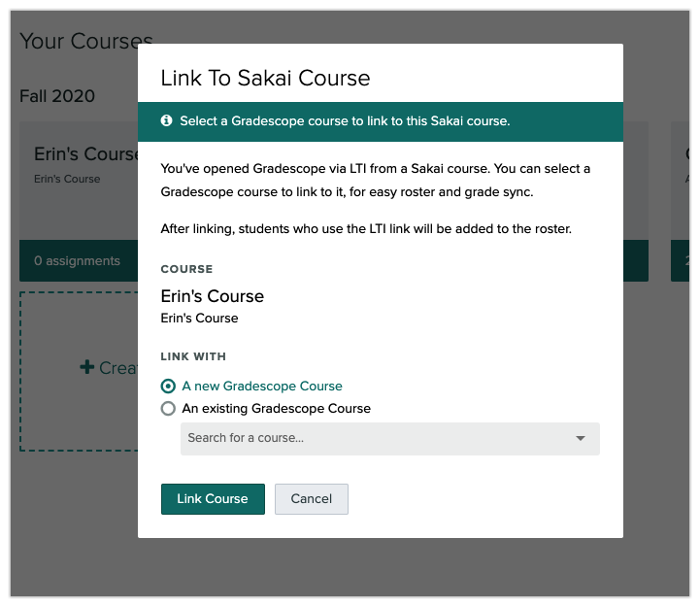Select 'An existing Gradescope Course' radio button

168,408
